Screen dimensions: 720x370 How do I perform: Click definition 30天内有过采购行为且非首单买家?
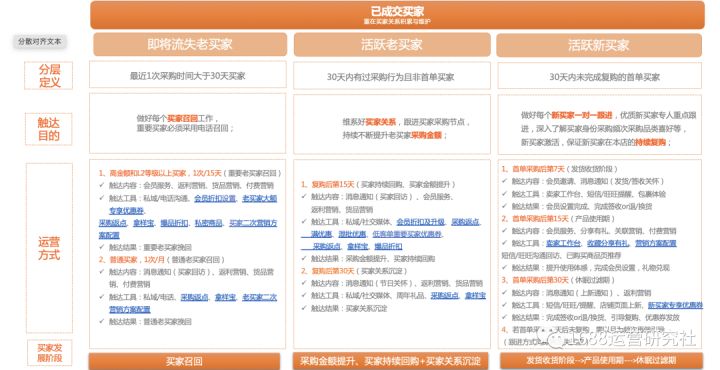pyautogui.click(x=391, y=77)
